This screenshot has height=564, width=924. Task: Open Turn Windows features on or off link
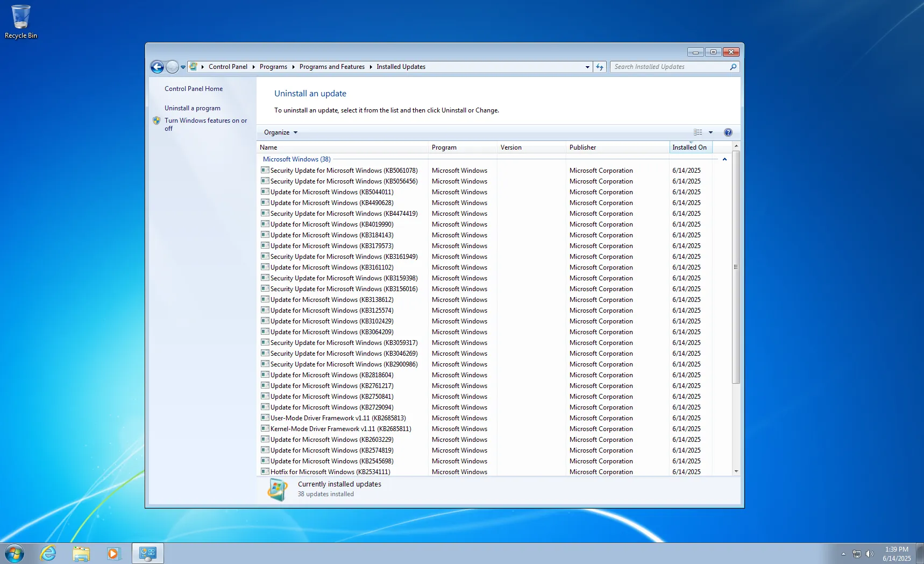pyautogui.click(x=206, y=124)
